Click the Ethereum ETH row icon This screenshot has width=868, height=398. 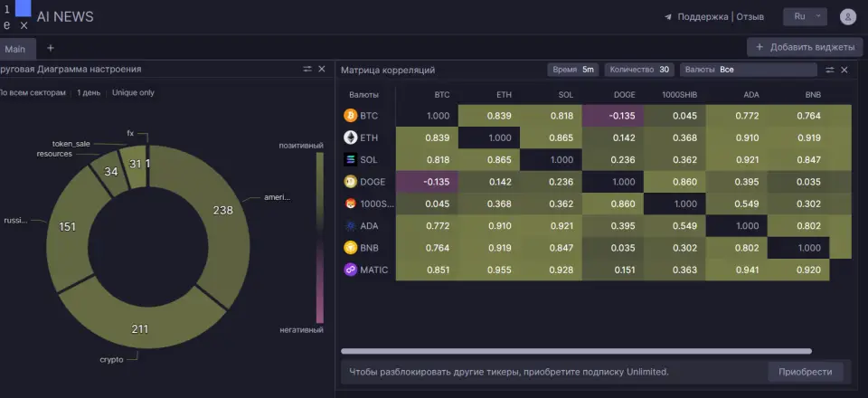351,137
